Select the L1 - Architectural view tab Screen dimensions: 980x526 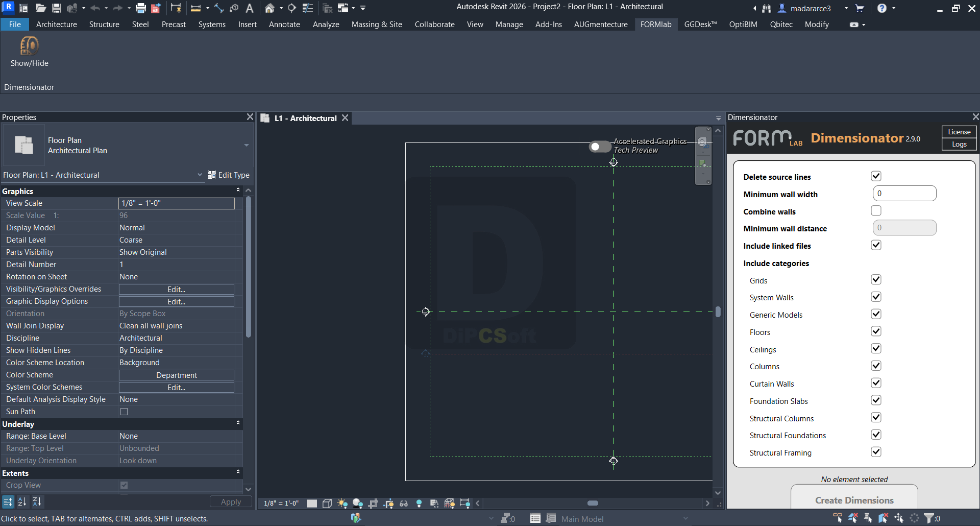coord(305,118)
